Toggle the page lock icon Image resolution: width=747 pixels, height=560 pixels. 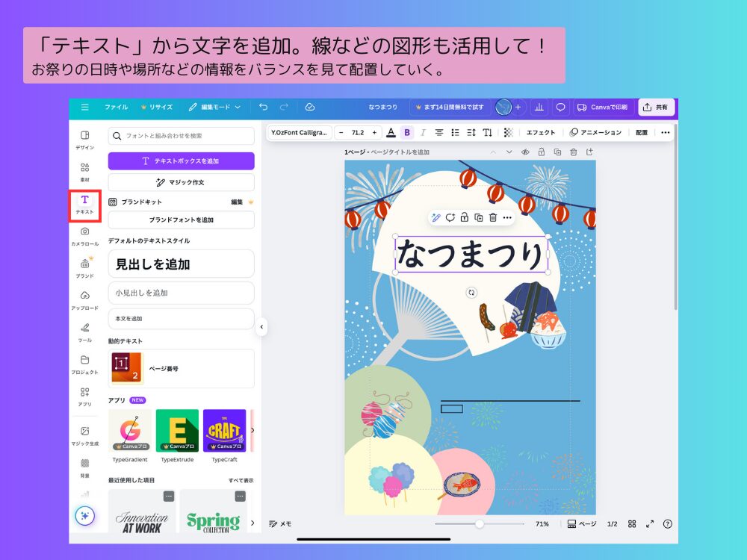coord(541,152)
